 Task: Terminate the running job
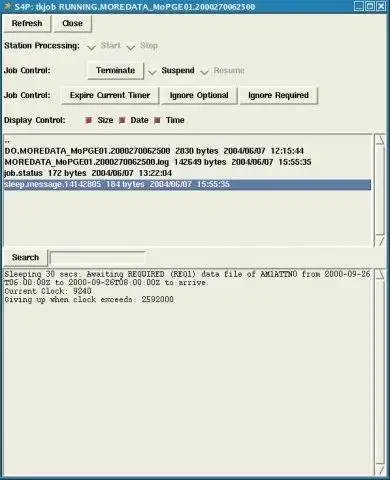[115, 71]
